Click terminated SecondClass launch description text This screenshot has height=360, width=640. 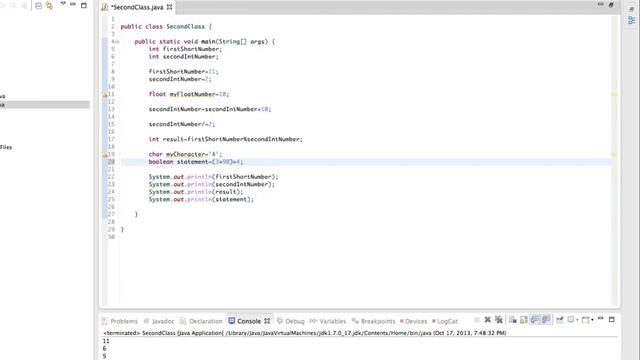point(304,333)
